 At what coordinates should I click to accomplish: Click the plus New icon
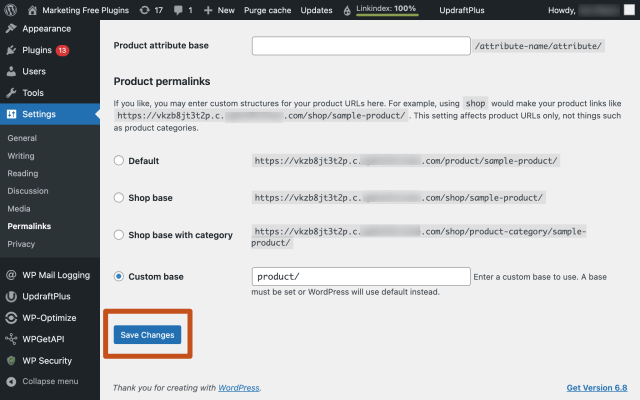click(208, 10)
